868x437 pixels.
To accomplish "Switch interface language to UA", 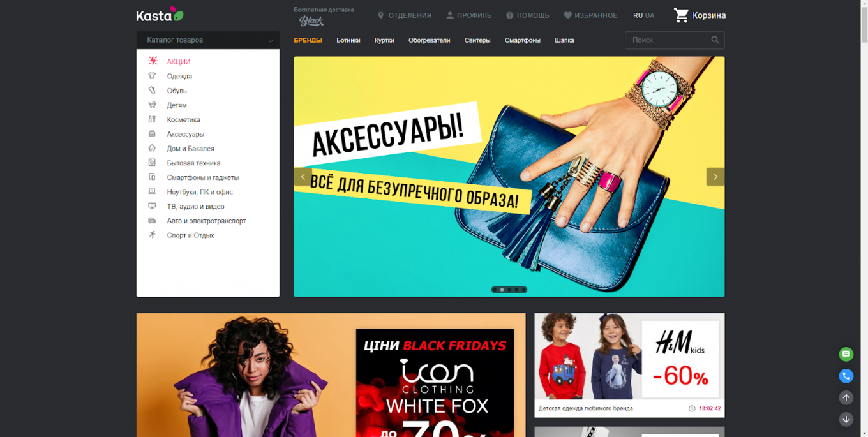I will tap(649, 15).
